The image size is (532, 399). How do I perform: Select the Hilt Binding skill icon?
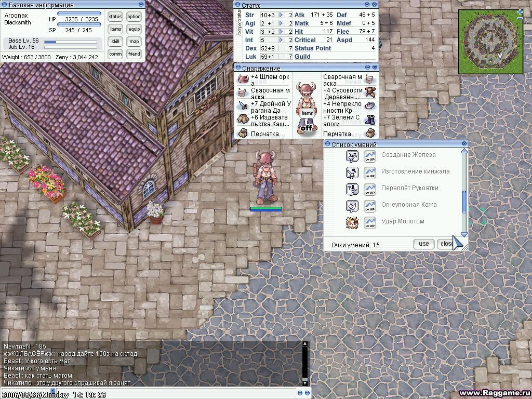click(x=352, y=189)
